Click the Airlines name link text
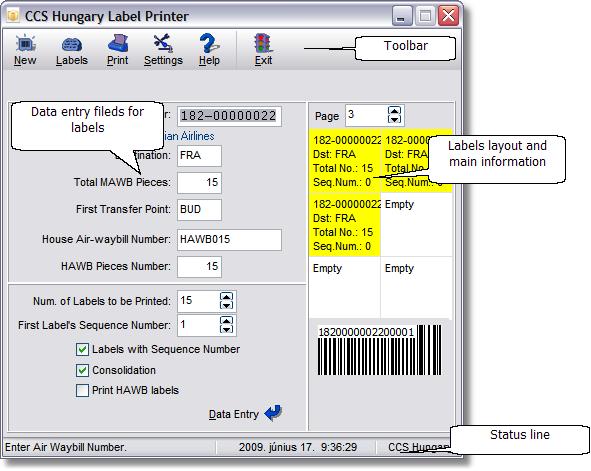 click(x=189, y=136)
